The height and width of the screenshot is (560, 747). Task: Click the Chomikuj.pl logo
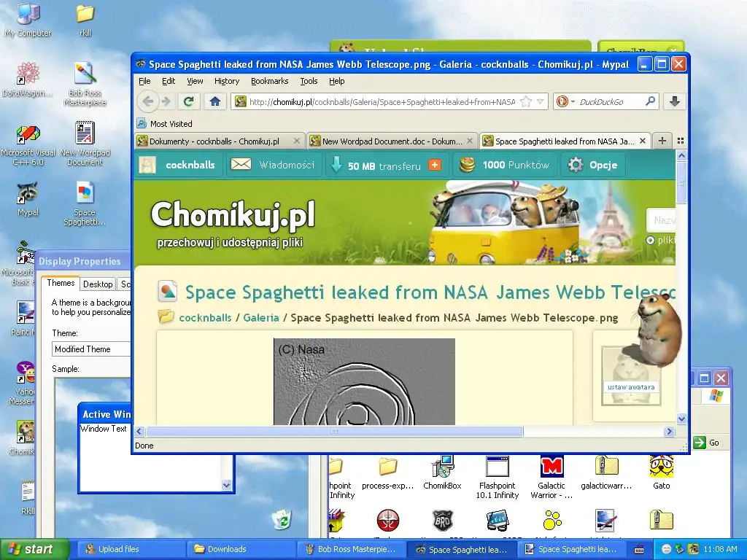[x=233, y=214]
